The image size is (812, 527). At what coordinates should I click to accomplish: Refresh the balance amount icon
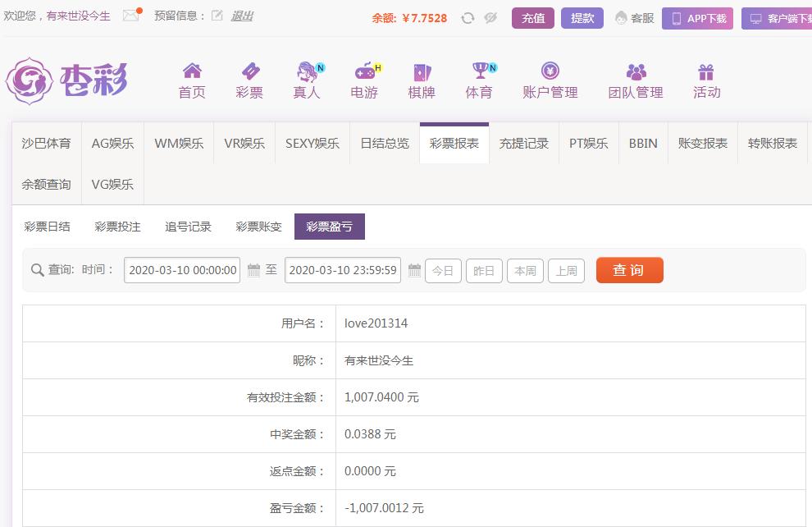pyautogui.click(x=468, y=18)
